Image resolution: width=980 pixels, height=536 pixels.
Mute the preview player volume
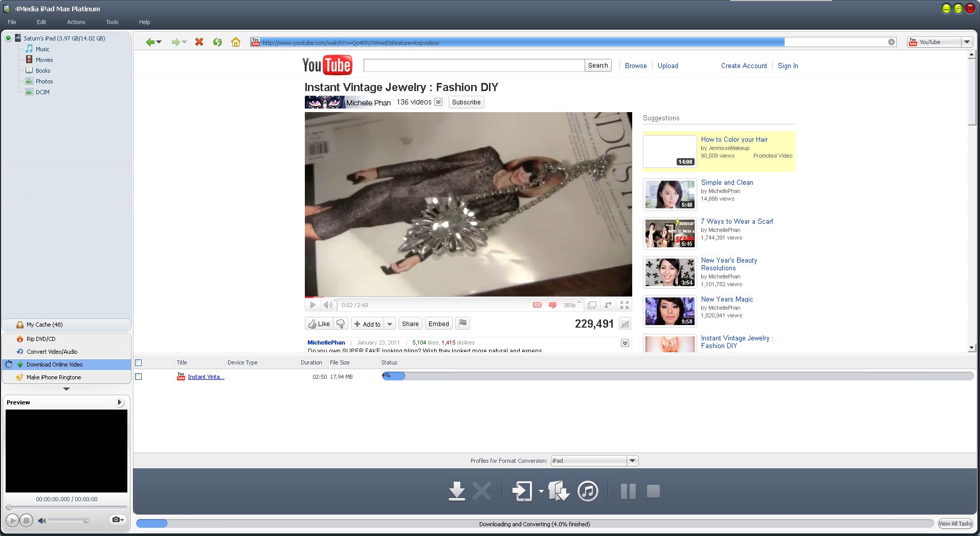(x=42, y=521)
